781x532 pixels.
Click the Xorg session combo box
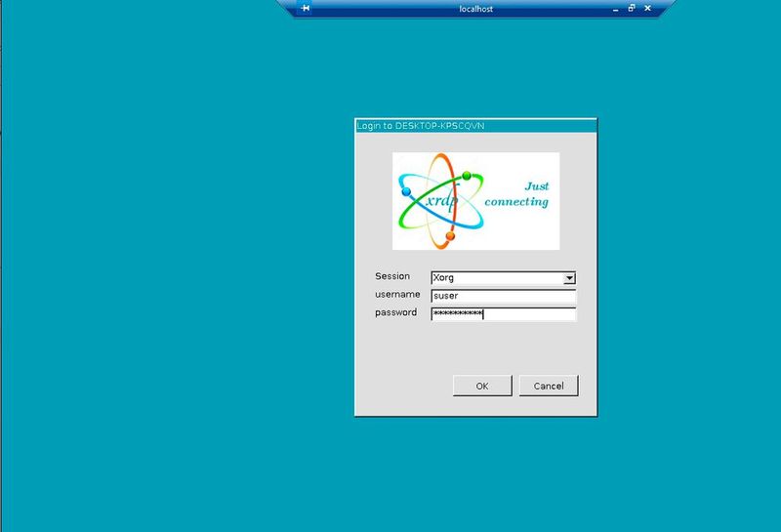503,278
